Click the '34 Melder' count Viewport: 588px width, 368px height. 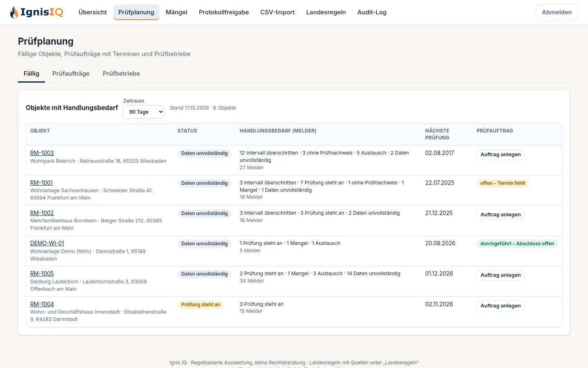tap(252, 281)
